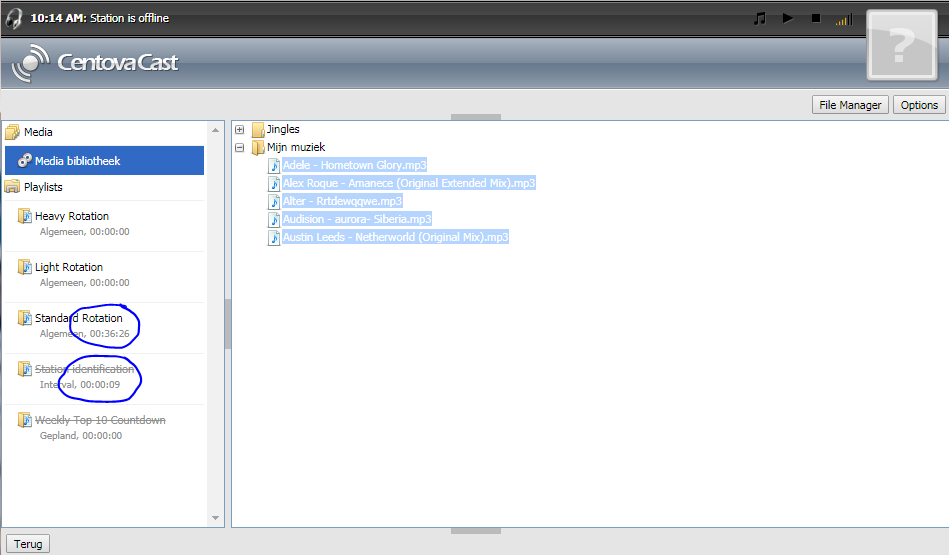This screenshot has height=555, width=949.
Task: Click the Heavy Rotation playlist icon
Action: [x=24, y=215]
